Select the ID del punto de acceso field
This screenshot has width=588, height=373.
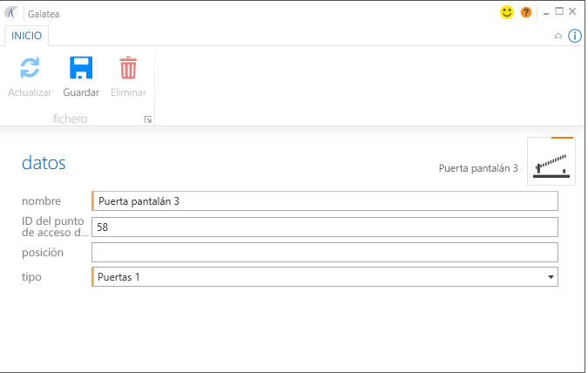coord(324,227)
